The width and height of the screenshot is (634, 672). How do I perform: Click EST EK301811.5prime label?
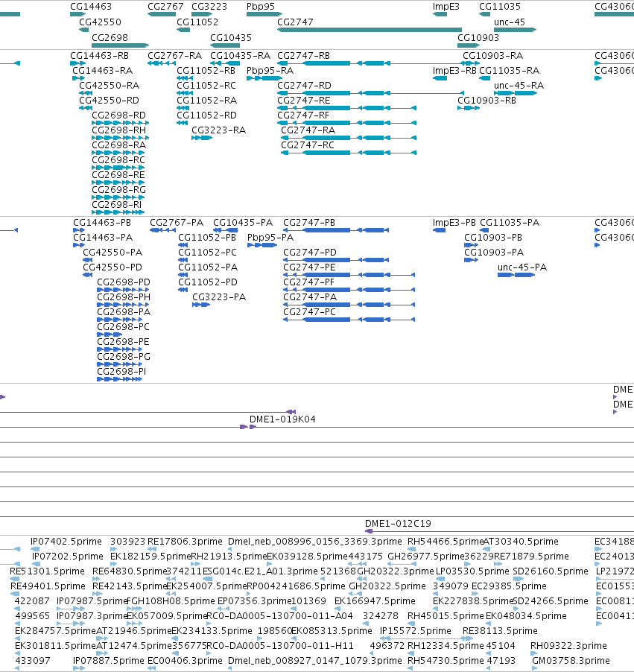pyautogui.click(x=55, y=645)
